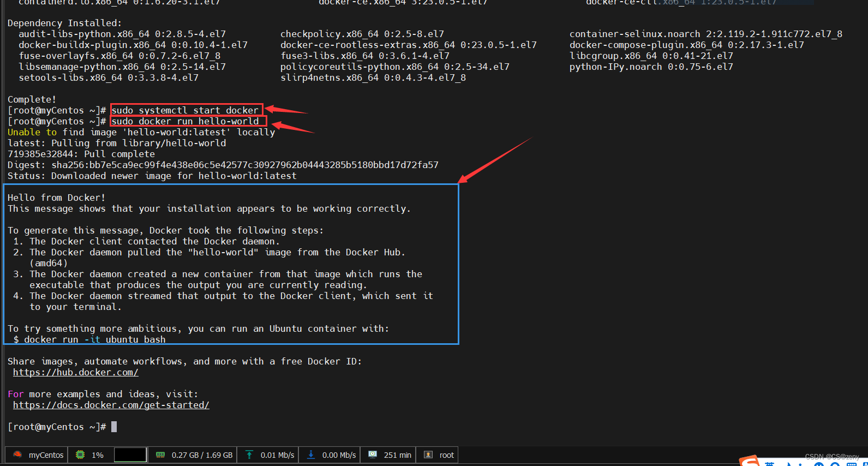Click the red hat icon beside myCentos
Viewport: 868px width, 466px height.
pos(17,455)
